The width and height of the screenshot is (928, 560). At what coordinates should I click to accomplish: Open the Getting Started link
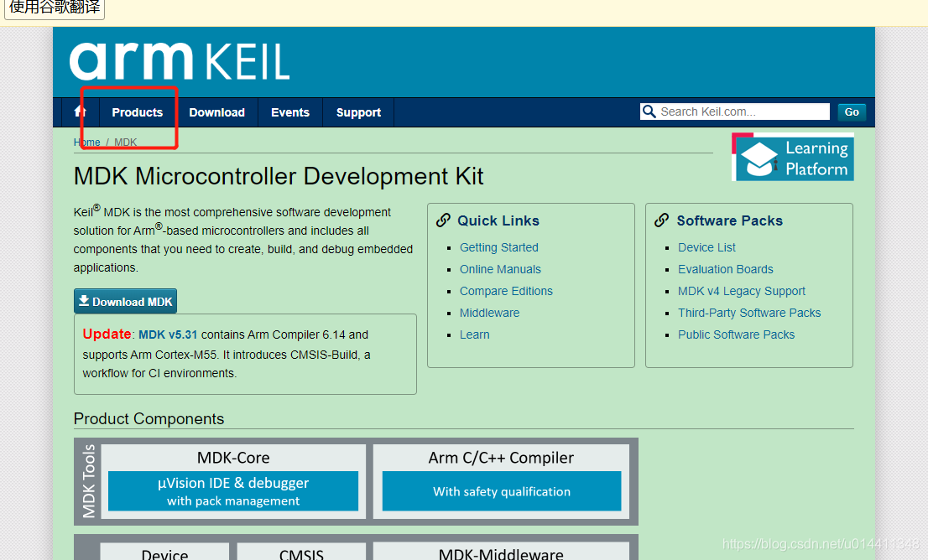pos(499,247)
